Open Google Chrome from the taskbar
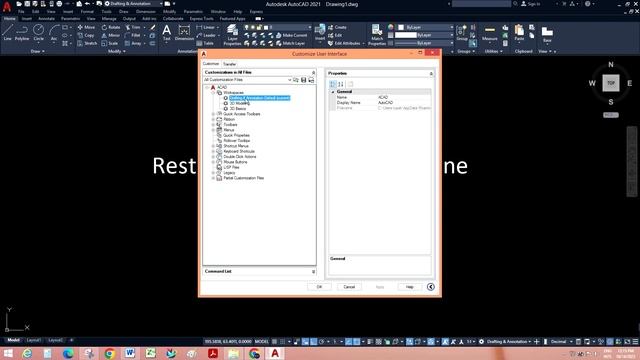 [x=109, y=353]
